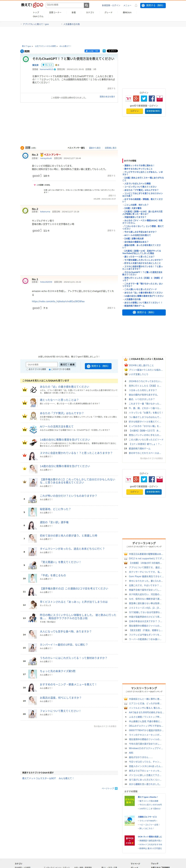186x868 pixels.
Task: Open 新規登録・ログイン header link
Action: pyautogui.click(x=111, y=5)
